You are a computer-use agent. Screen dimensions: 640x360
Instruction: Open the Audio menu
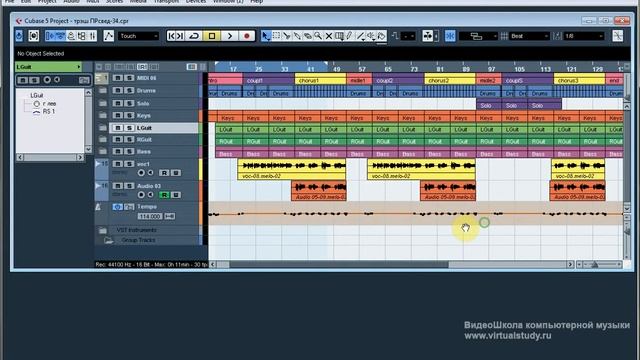(71, 2)
